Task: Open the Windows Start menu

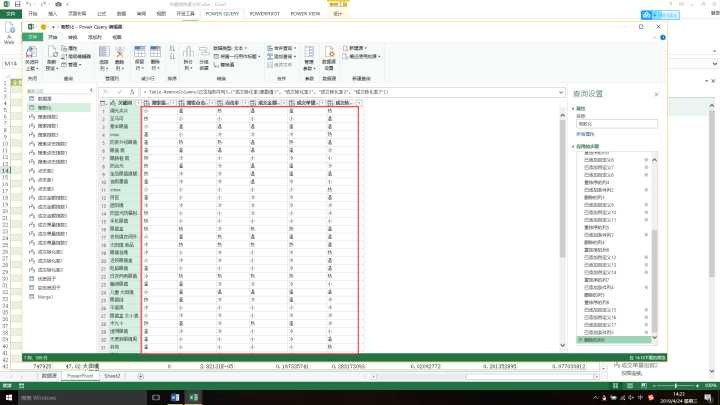Action: (x=9, y=398)
